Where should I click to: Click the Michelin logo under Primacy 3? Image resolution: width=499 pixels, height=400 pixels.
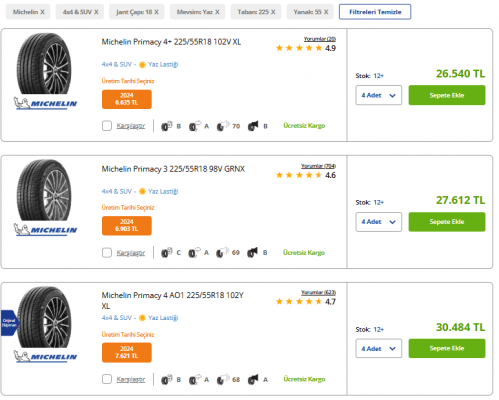click(45, 229)
